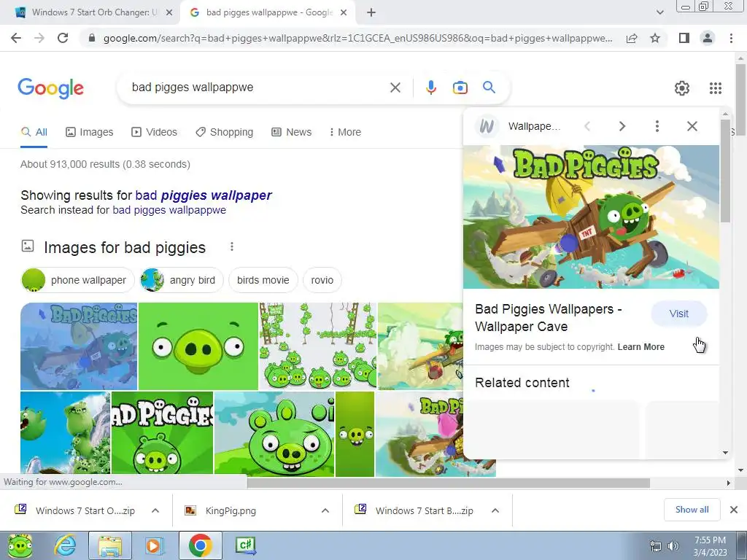Image resolution: width=747 pixels, height=560 pixels.
Task: Select the rovio filter chip
Action: (322, 280)
